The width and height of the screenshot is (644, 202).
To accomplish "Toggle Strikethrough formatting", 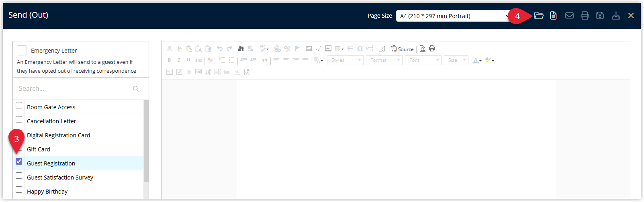I will pos(198,60).
